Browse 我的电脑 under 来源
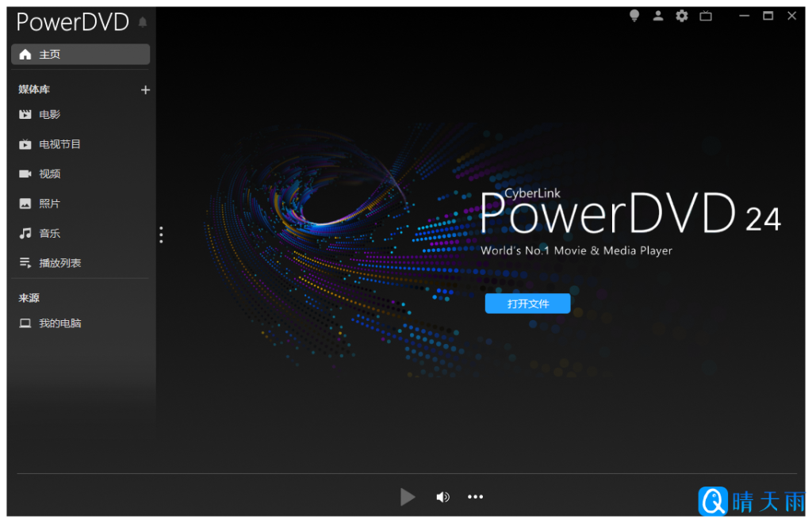The image size is (812, 523). pyautogui.click(x=59, y=323)
